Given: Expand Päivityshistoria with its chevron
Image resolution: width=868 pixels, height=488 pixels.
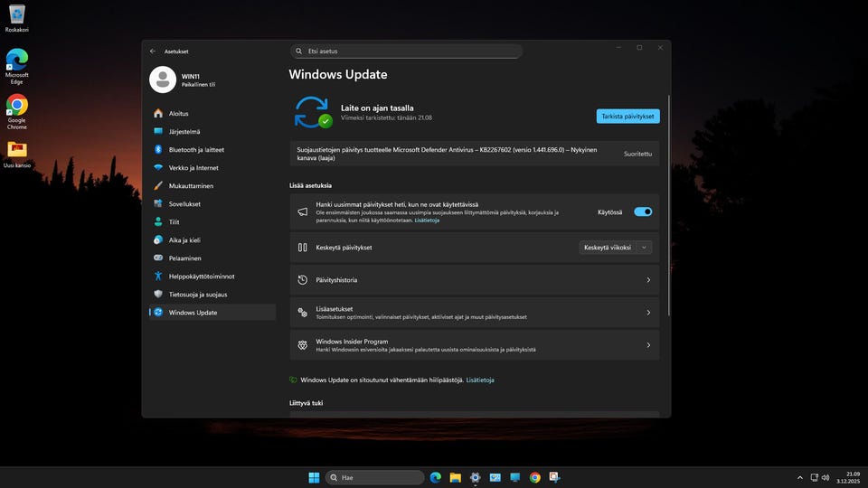Looking at the screenshot, I should (x=648, y=280).
